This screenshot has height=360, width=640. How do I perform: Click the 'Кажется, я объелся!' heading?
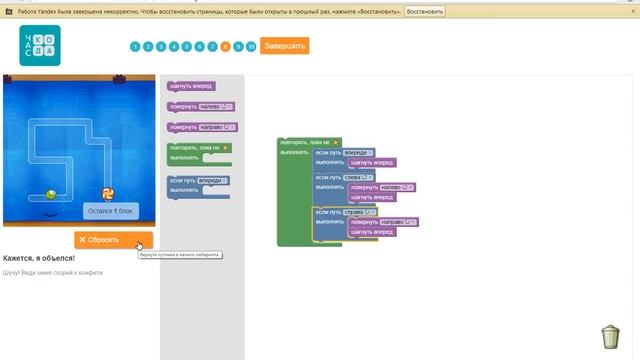(x=39, y=258)
